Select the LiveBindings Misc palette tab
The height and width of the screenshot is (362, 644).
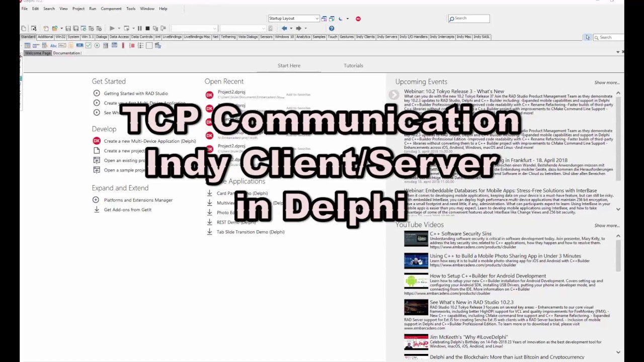pyautogui.click(x=197, y=37)
